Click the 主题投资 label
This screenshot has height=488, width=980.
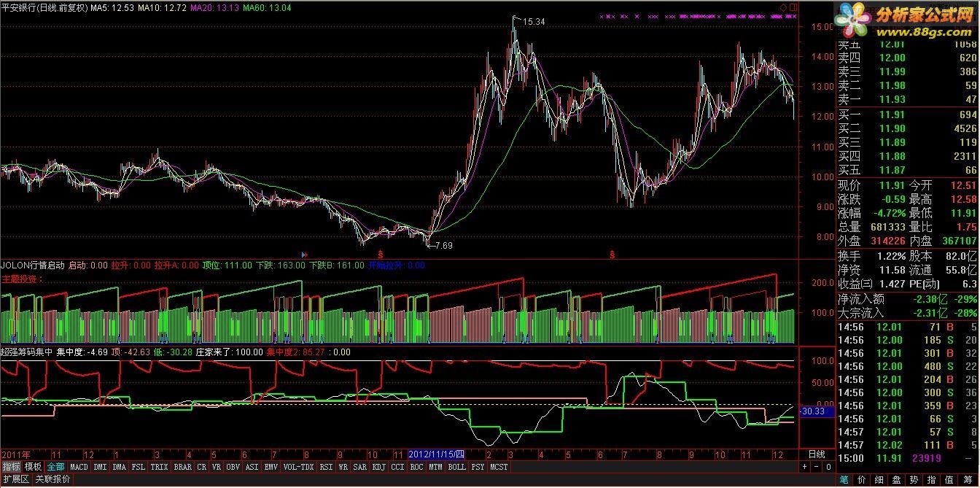23,279
